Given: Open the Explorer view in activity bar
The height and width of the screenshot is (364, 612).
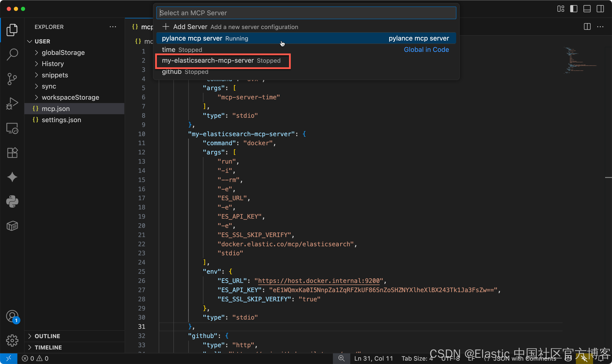Looking at the screenshot, I should pyautogui.click(x=12, y=30).
